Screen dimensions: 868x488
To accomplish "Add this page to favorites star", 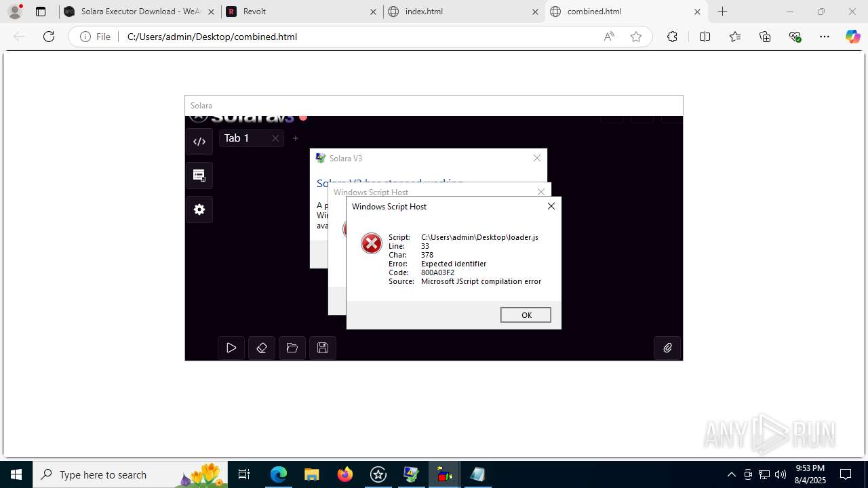I will pyautogui.click(x=636, y=37).
